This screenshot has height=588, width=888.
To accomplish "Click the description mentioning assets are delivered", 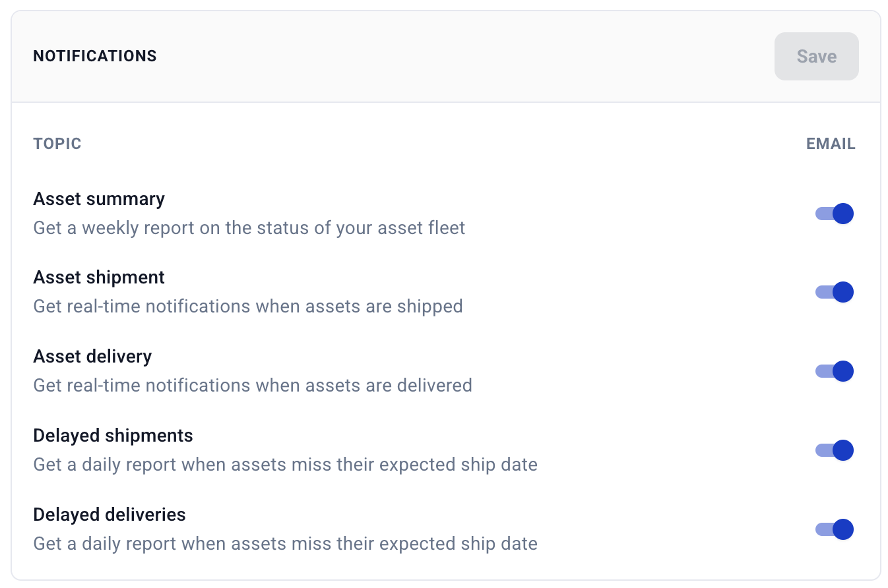I will point(253,385).
